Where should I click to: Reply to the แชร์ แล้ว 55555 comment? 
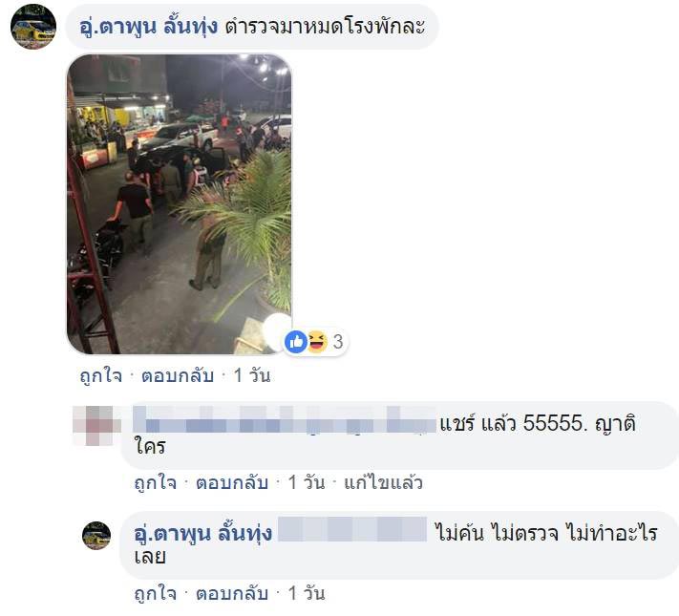coord(232,482)
